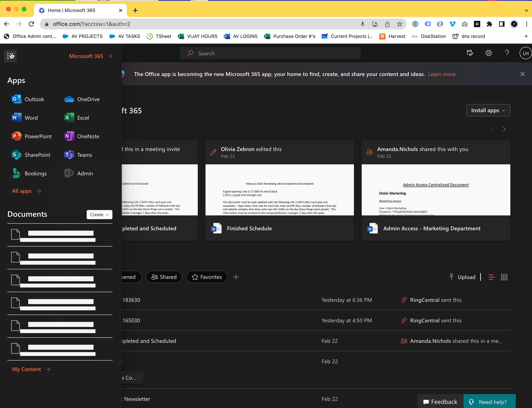
Task: Show previous recommended documents
Action: (x=492, y=129)
